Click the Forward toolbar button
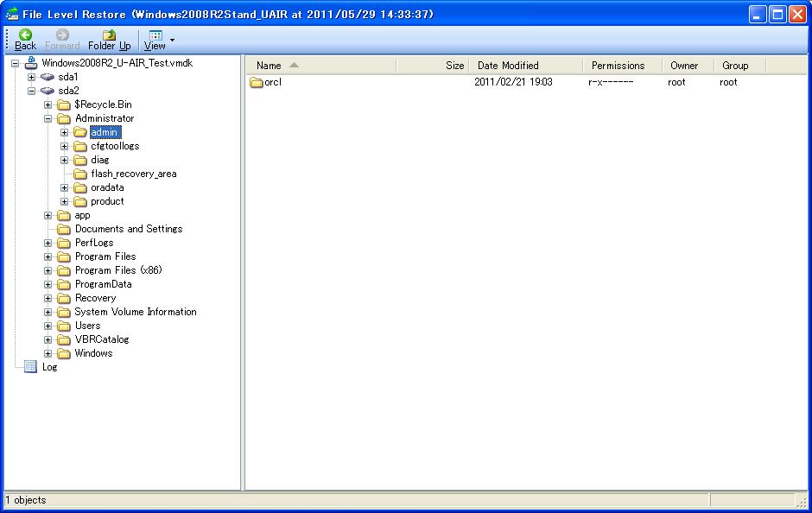Image resolution: width=812 pixels, height=513 pixels. tap(62, 40)
